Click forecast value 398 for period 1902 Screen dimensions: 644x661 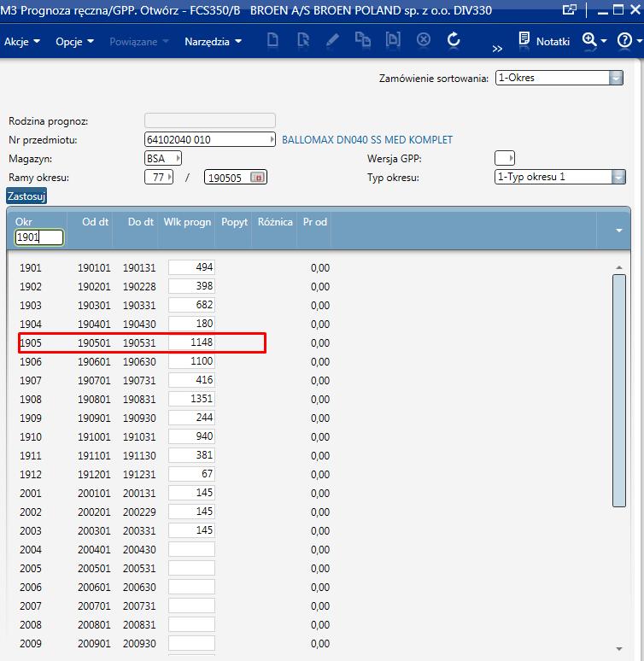pos(191,286)
